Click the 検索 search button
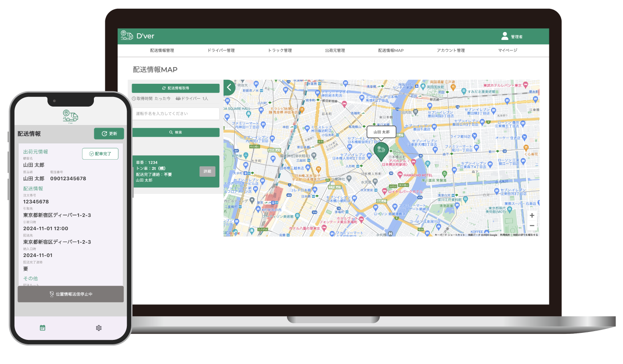The height and width of the screenshot is (364, 623). 175,132
